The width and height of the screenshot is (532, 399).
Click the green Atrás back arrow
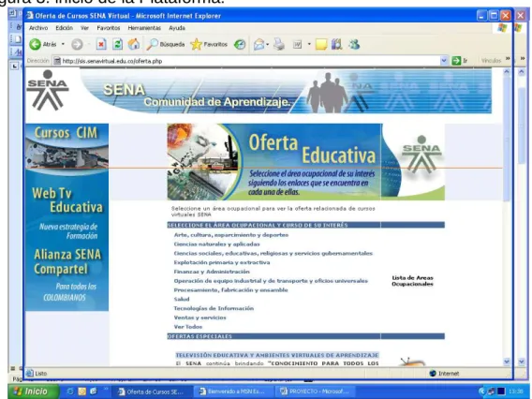point(35,44)
